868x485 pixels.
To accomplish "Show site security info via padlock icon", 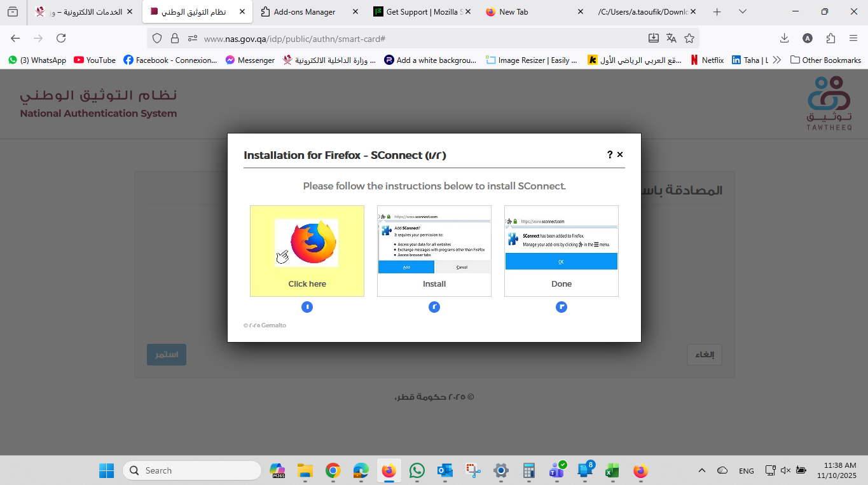I will pyautogui.click(x=175, y=38).
